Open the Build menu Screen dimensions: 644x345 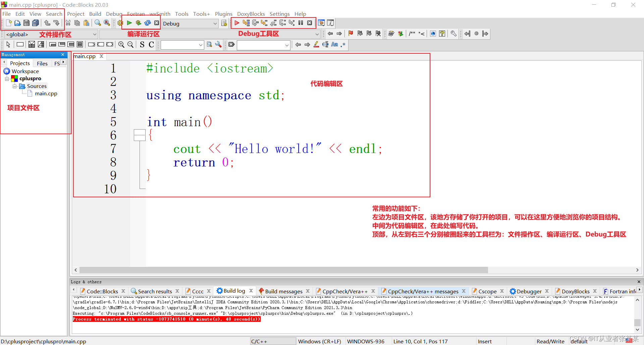[x=95, y=14]
